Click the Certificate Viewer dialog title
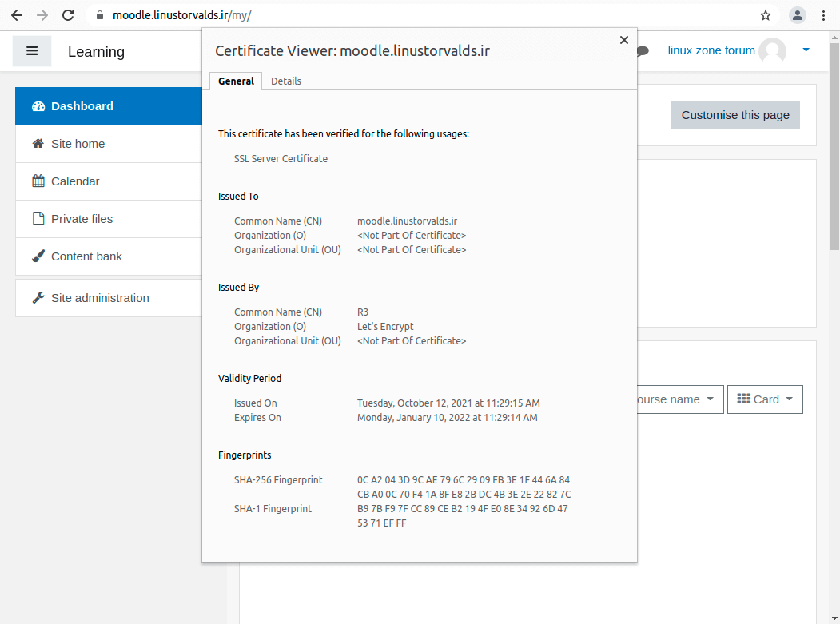Screen dimensions: 840x624 352,51
